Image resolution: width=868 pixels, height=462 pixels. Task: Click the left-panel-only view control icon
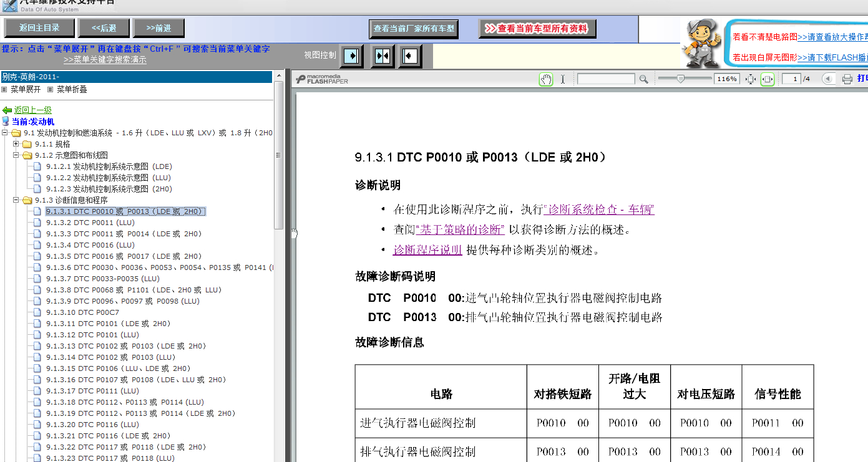pos(352,56)
